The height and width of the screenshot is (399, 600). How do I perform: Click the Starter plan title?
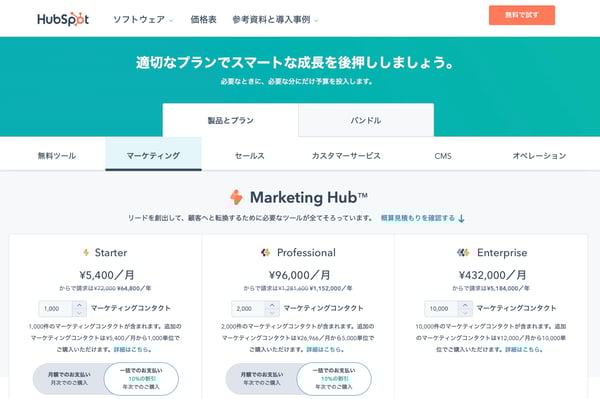click(x=111, y=252)
